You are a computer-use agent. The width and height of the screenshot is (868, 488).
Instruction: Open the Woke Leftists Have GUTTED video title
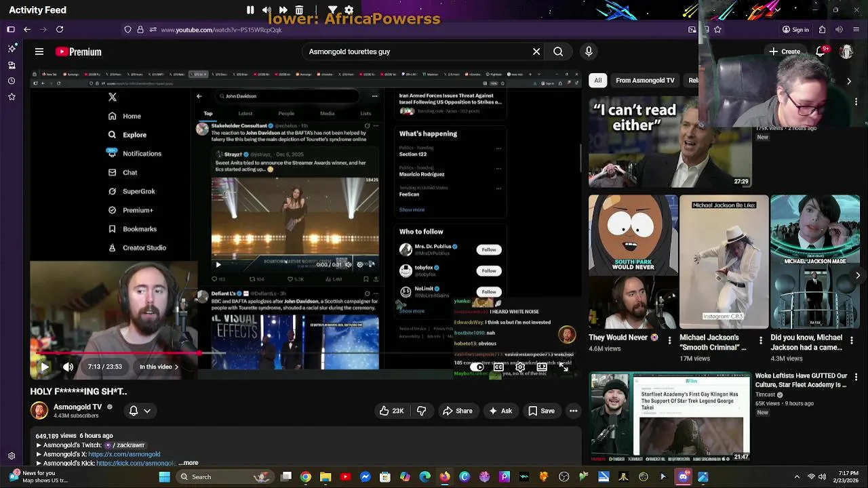(x=802, y=380)
